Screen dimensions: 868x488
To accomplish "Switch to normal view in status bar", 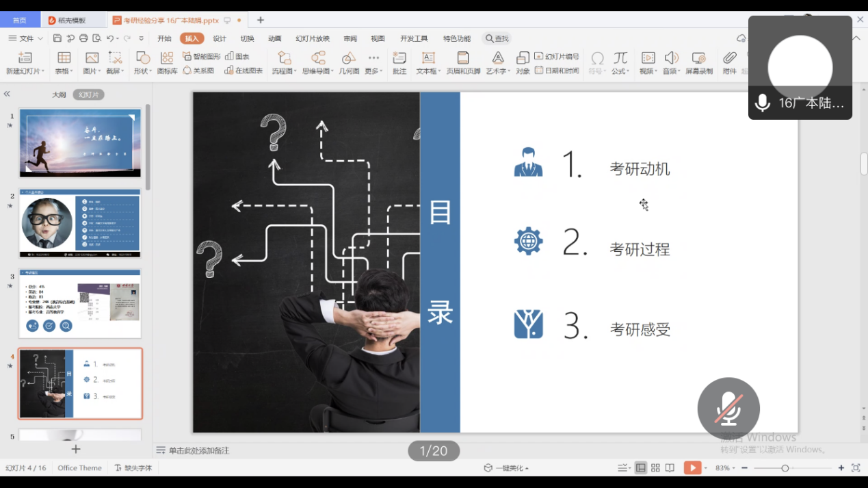I will (x=641, y=468).
